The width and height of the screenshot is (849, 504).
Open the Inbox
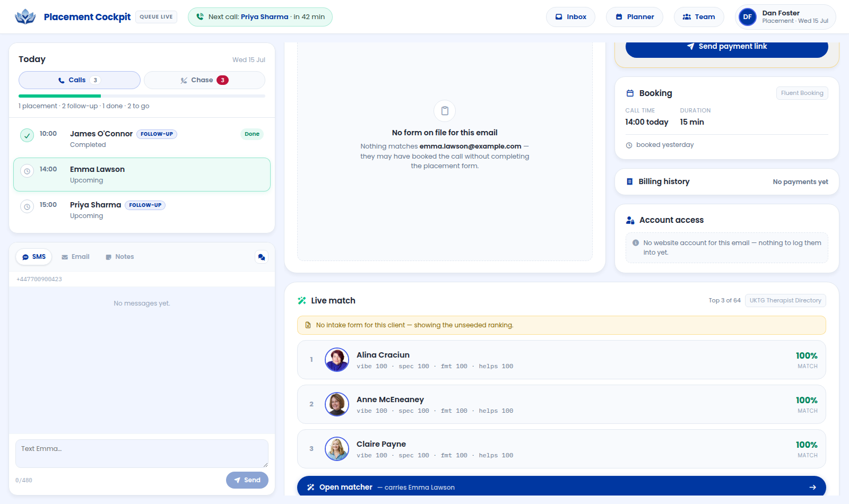click(x=570, y=17)
